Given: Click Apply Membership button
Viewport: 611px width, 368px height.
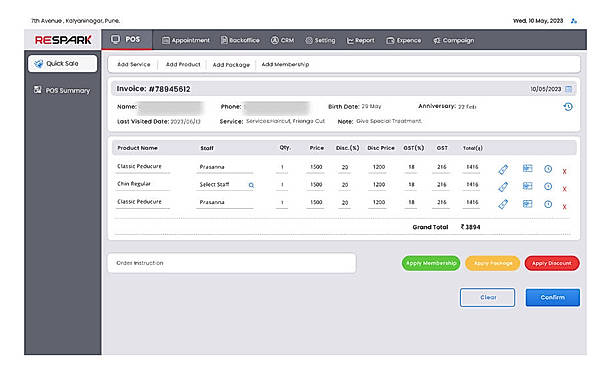Looking at the screenshot, I should point(431,263).
